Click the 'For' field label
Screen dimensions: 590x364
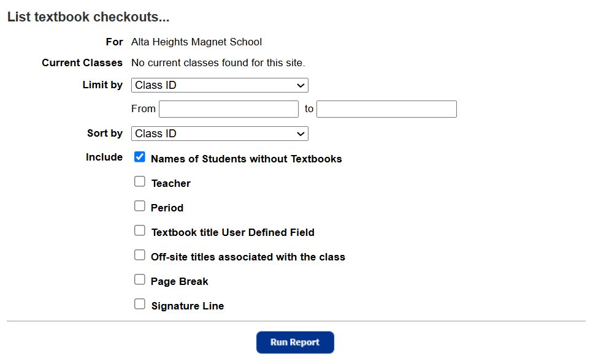(115, 42)
